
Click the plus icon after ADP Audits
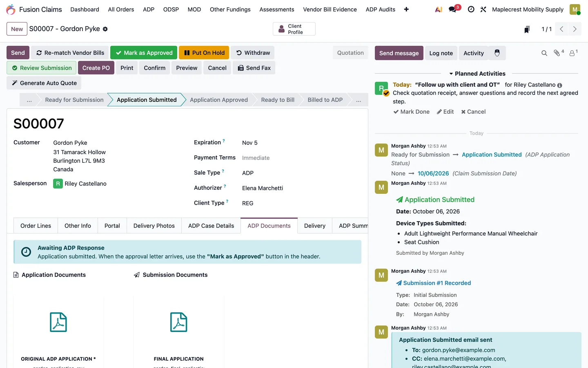coord(406,9)
